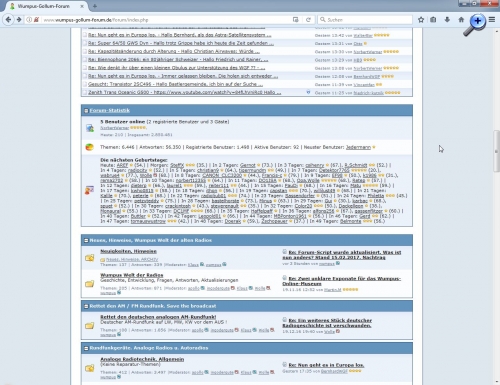
Task: Open a new browser tab
Action: 95,6
